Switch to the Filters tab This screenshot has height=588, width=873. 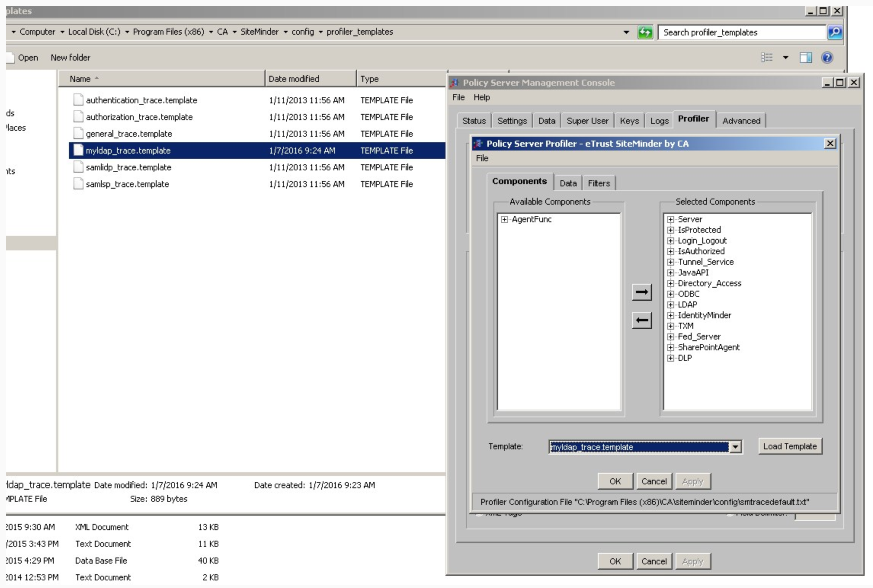coord(599,183)
